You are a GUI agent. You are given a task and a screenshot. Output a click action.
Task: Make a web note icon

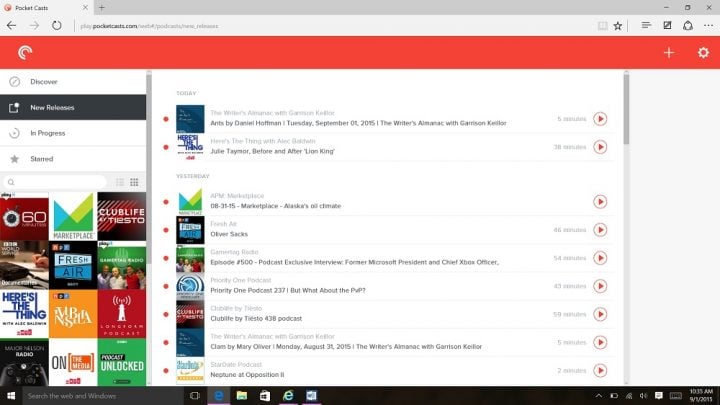click(x=667, y=26)
